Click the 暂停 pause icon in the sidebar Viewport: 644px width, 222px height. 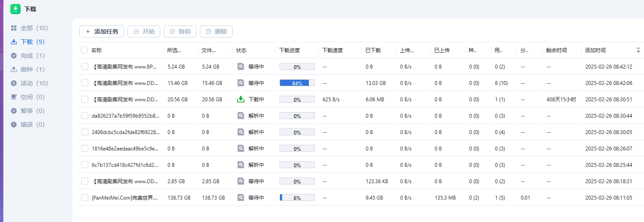tap(14, 111)
